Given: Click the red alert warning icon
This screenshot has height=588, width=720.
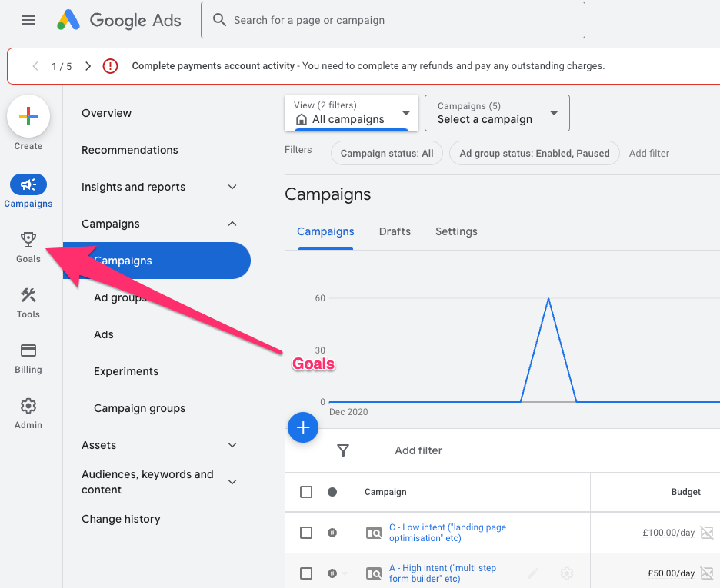Looking at the screenshot, I should (110, 66).
